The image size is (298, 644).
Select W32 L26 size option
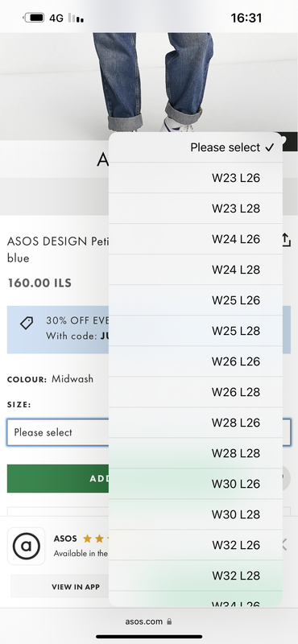point(196,545)
